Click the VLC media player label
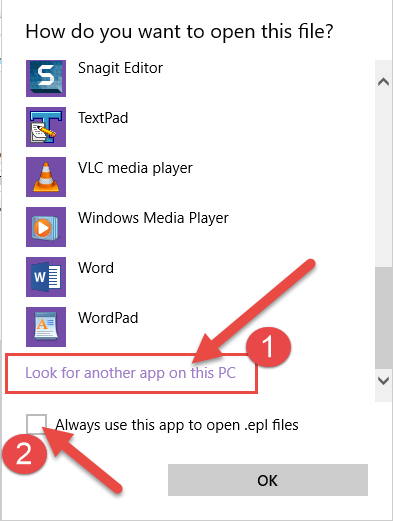 point(135,168)
